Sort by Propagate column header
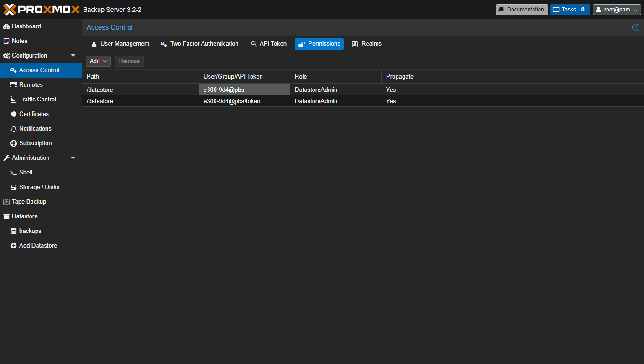Image resolution: width=644 pixels, height=364 pixels. point(513,77)
